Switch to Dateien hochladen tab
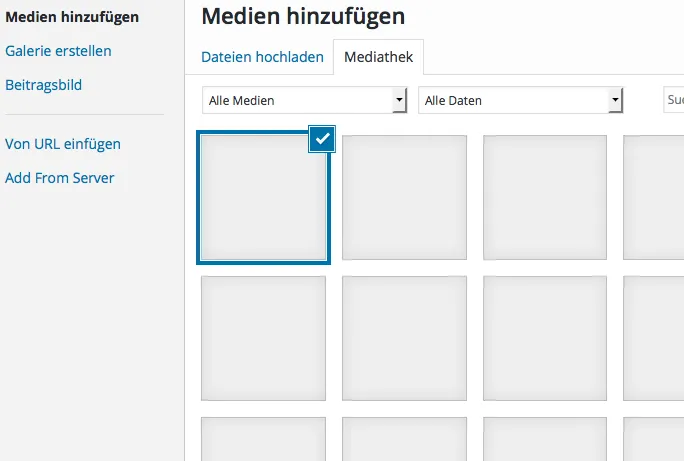Viewport: 684px width, 461px height. (x=262, y=57)
